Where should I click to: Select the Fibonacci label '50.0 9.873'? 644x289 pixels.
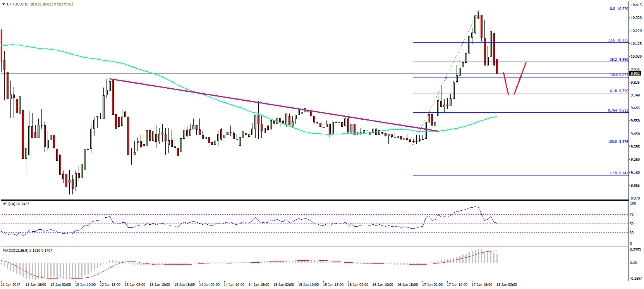click(x=620, y=75)
